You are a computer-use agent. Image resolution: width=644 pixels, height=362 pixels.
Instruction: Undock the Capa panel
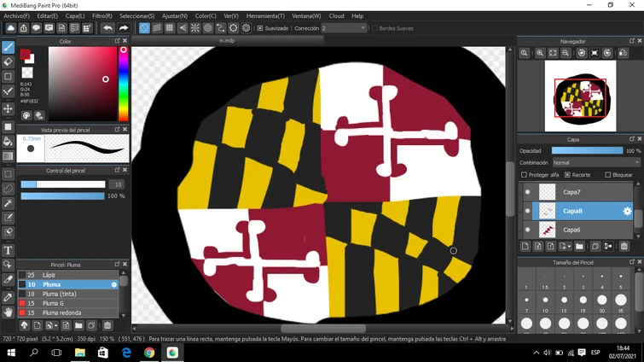(632, 139)
